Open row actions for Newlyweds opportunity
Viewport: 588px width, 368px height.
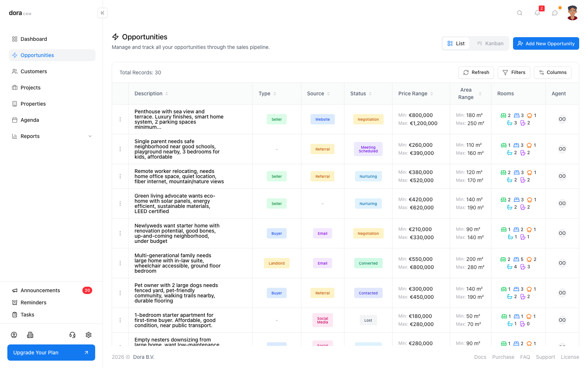(x=120, y=233)
